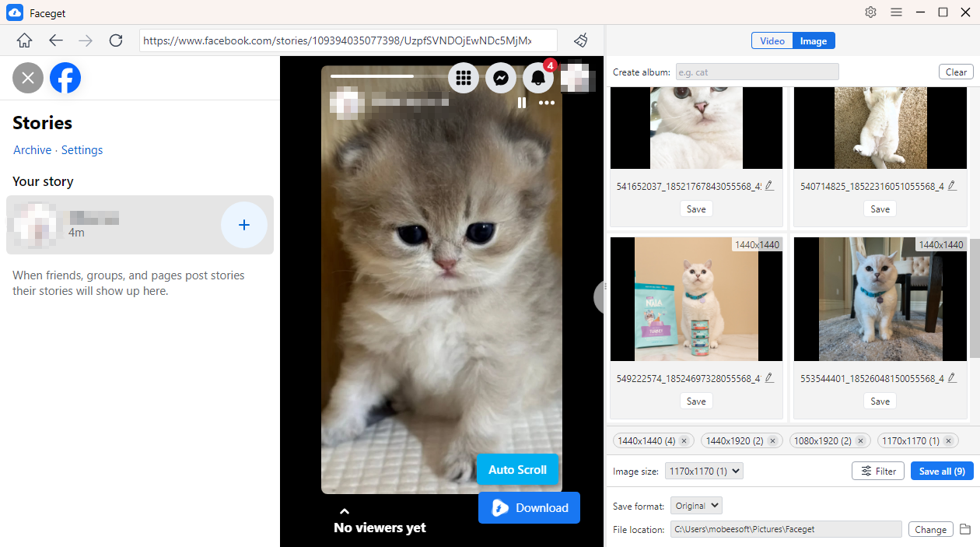Click the Save all (9) button

[941, 471]
